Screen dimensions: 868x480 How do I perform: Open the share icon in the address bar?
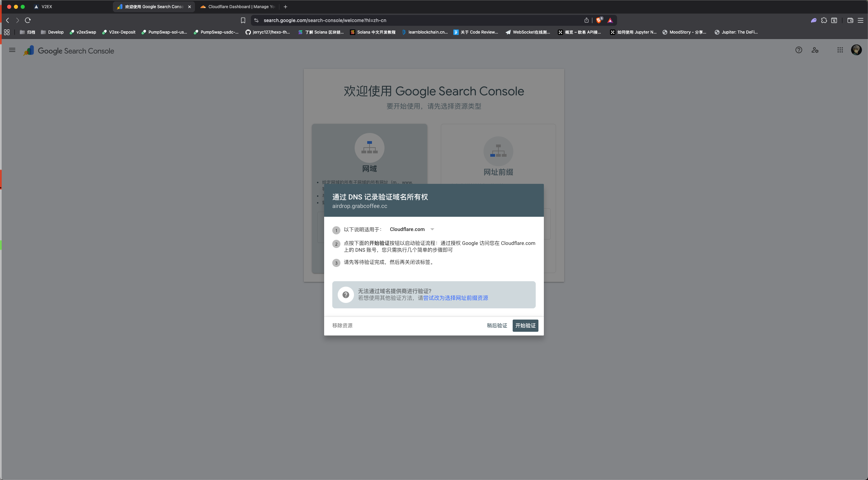tap(587, 20)
